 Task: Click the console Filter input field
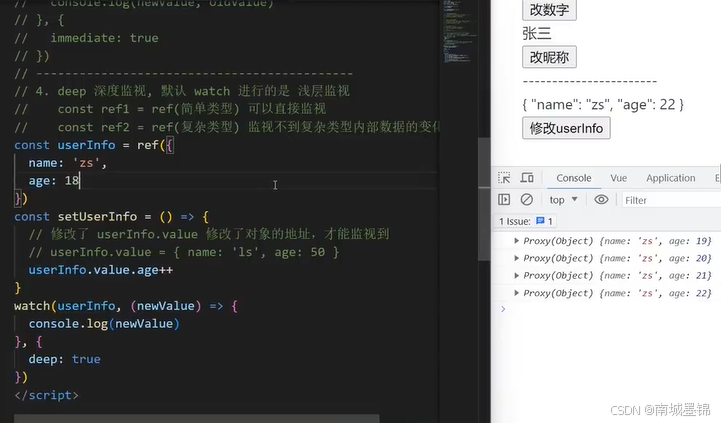coord(671,200)
